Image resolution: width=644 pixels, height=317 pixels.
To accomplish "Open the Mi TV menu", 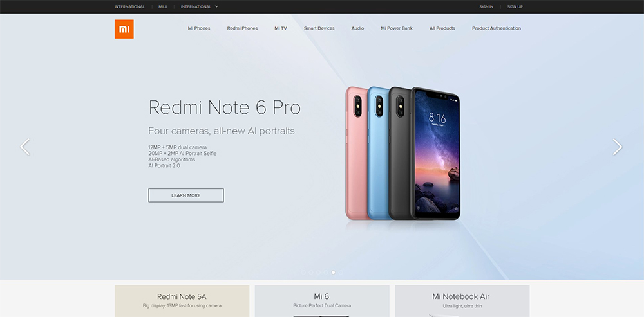I will 281,28.
